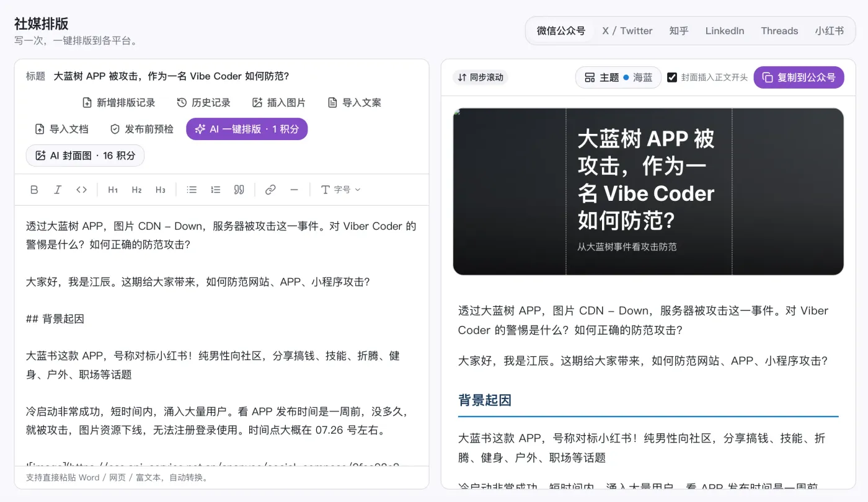Click cover subtitle 从大蓝树事件看攻击防范
Screen dimensions: 868x502
(627, 247)
